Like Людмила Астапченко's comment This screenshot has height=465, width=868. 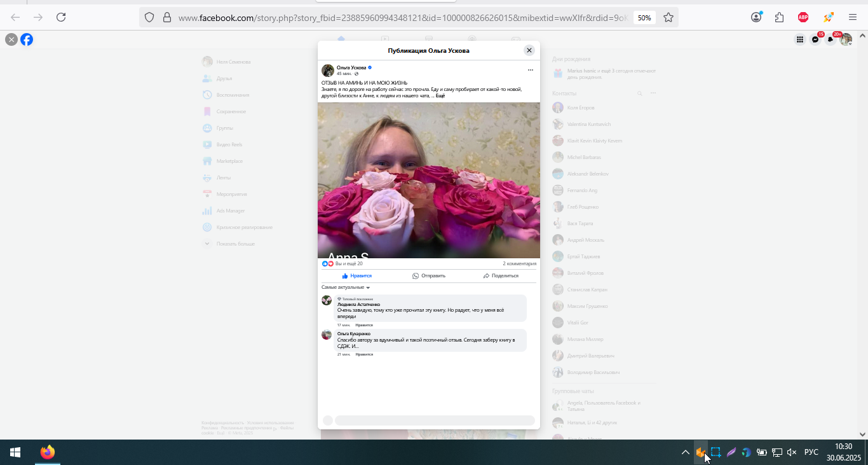364,325
